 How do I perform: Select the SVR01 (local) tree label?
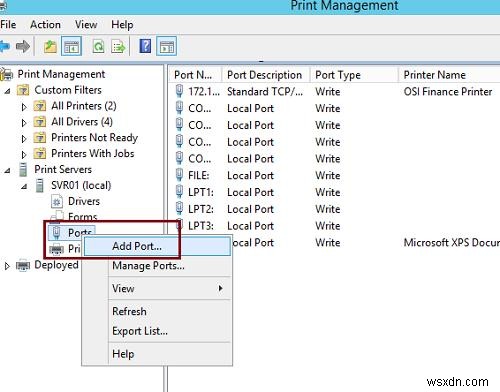pyautogui.click(x=81, y=185)
